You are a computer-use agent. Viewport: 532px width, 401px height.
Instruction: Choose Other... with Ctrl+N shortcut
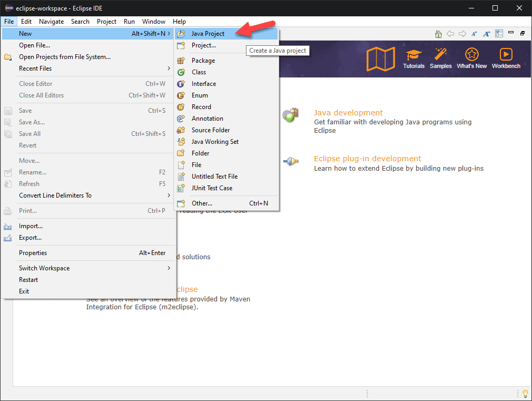(226, 203)
